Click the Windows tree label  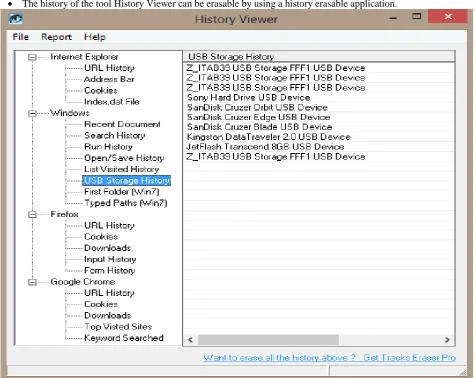70,113
